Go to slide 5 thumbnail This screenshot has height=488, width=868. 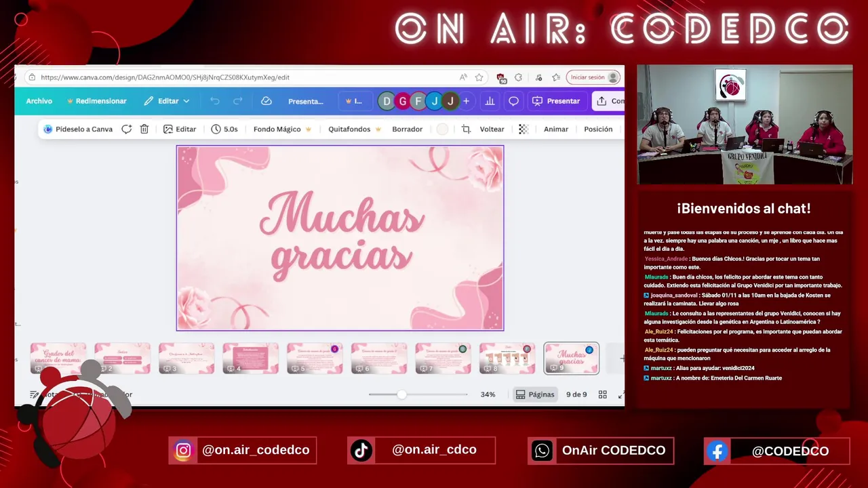coord(315,358)
